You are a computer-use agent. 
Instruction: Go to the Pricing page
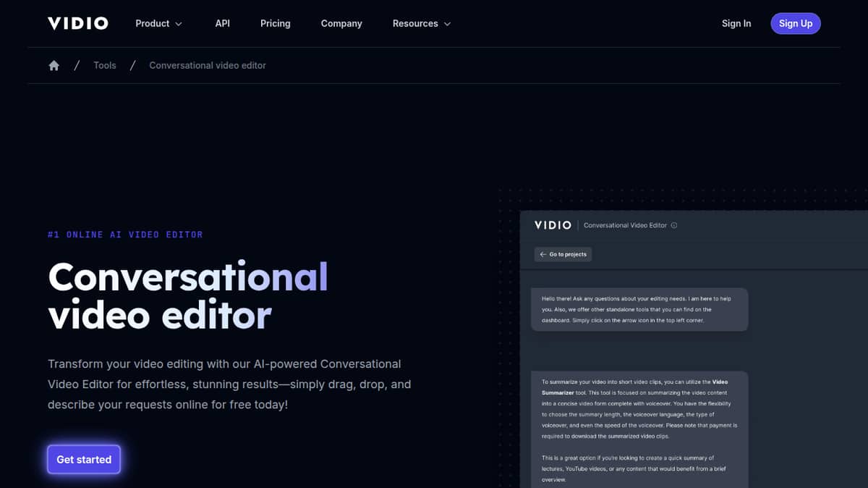click(276, 23)
